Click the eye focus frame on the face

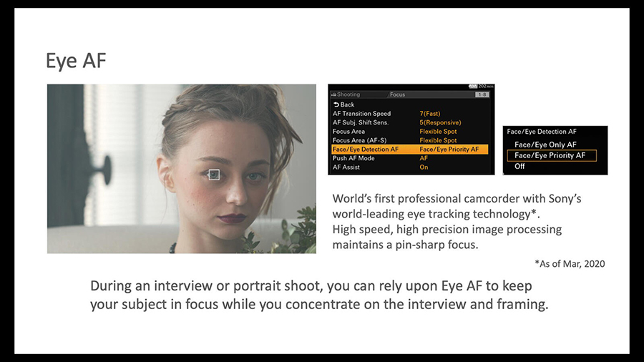pos(214,174)
